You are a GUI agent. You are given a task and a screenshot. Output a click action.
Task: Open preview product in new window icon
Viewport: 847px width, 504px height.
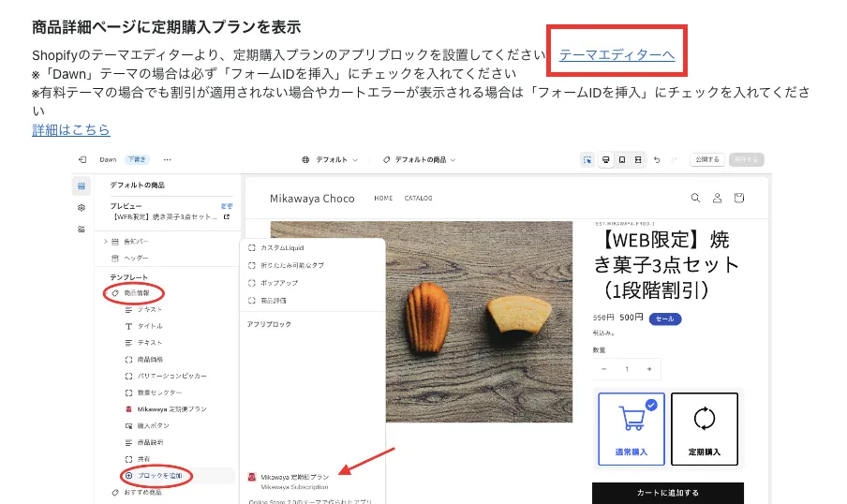tap(227, 216)
